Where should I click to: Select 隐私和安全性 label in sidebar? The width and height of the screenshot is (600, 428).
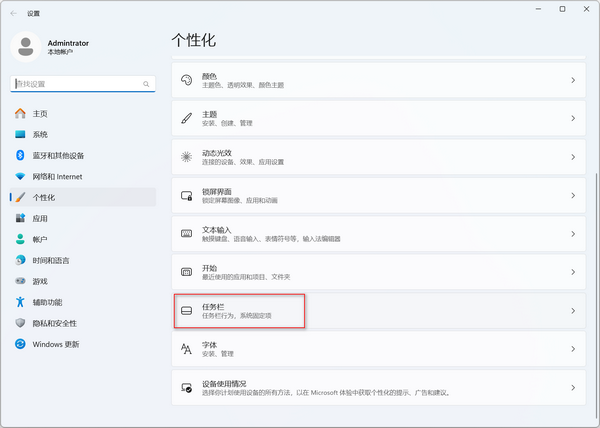pyautogui.click(x=54, y=323)
